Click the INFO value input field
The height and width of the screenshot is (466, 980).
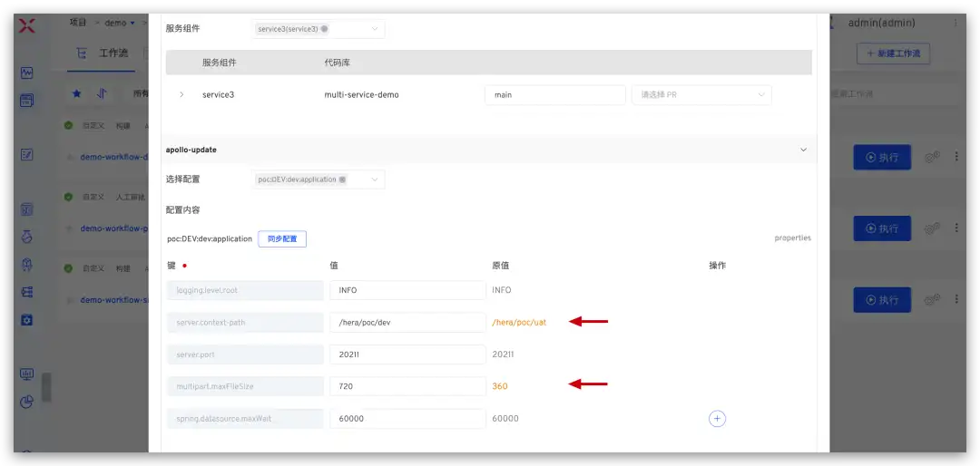pos(407,290)
